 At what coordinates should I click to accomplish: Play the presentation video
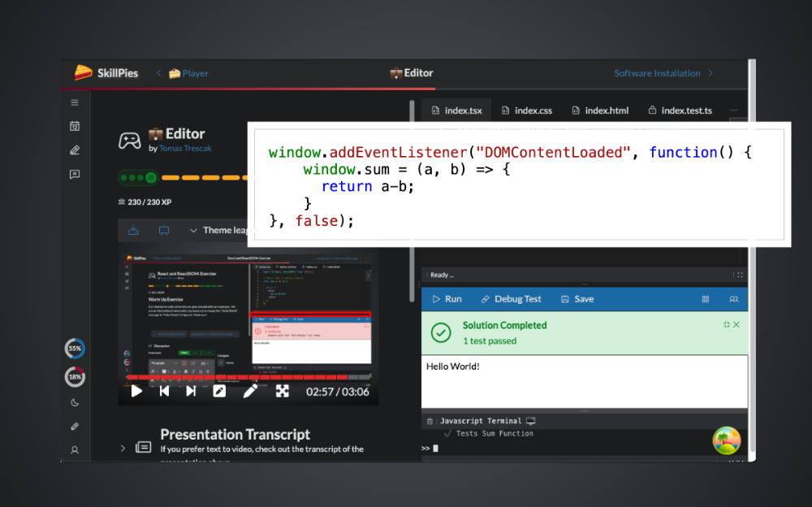(x=136, y=392)
